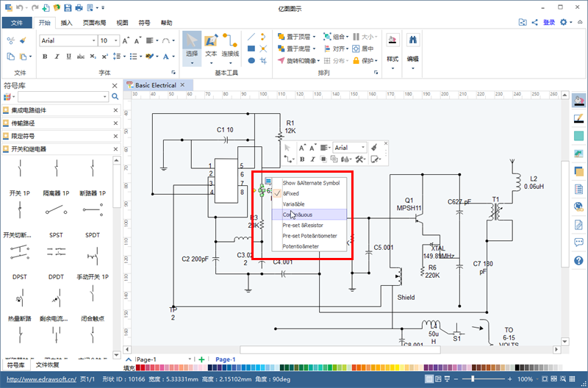Open font size 10 dropdown
This screenshot has height=388, width=588.
tap(116, 40)
